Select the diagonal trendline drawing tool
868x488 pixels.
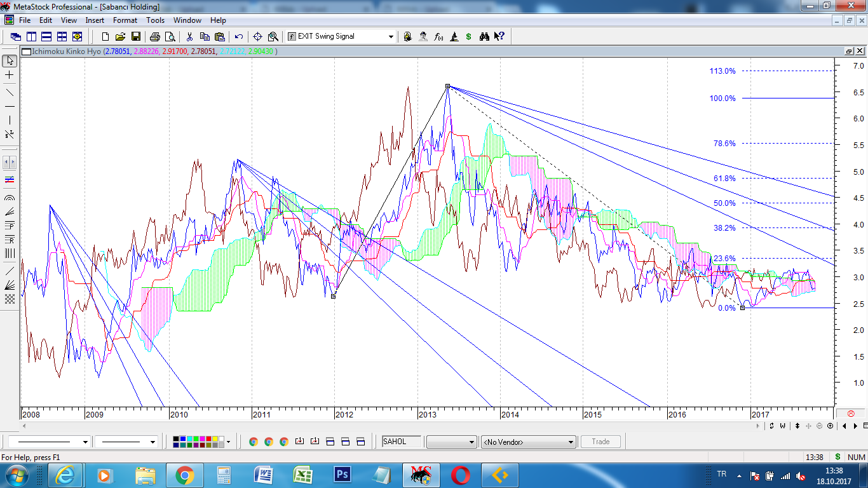[x=10, y=93]
